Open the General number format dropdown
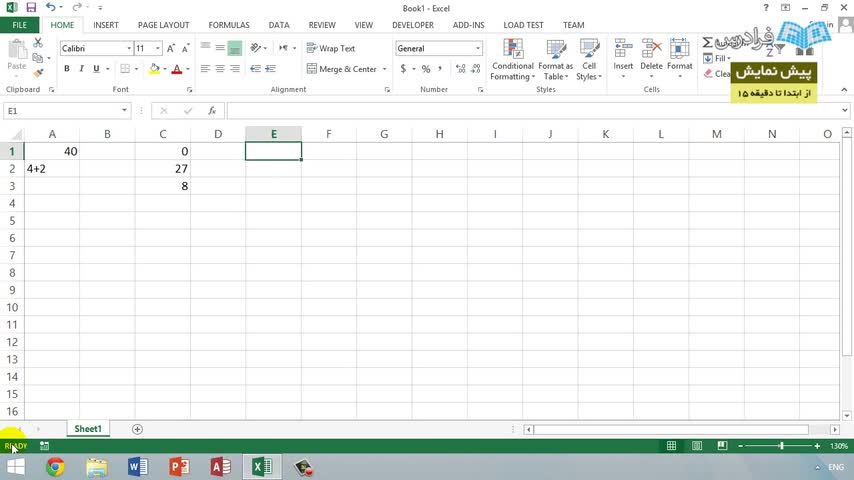This screenshot has height=480, width=854. (478, 48)
